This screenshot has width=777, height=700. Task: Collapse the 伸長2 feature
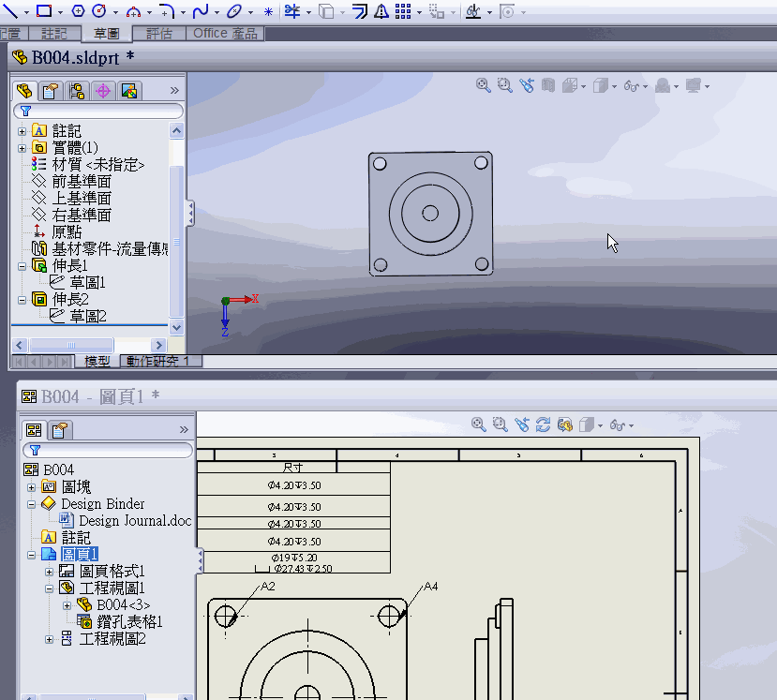click(x=22, y=300)
